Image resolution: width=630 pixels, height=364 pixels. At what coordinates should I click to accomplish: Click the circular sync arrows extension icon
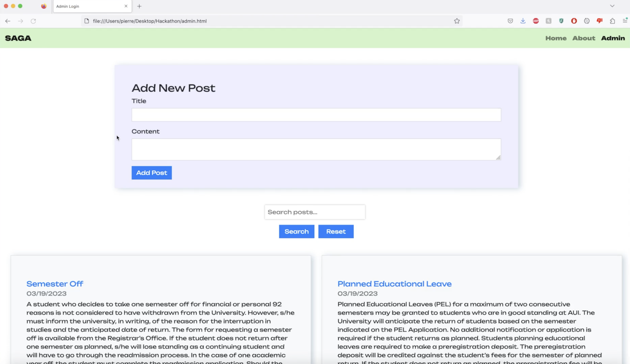[587, 21]
